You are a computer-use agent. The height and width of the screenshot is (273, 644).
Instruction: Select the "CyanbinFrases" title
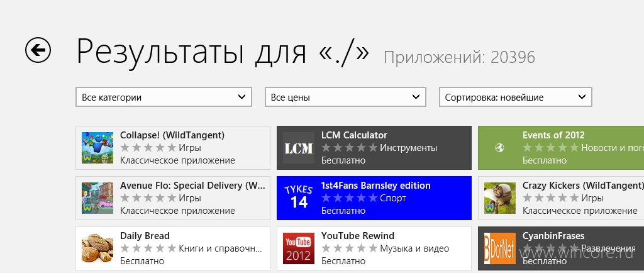tap(553, 236)
